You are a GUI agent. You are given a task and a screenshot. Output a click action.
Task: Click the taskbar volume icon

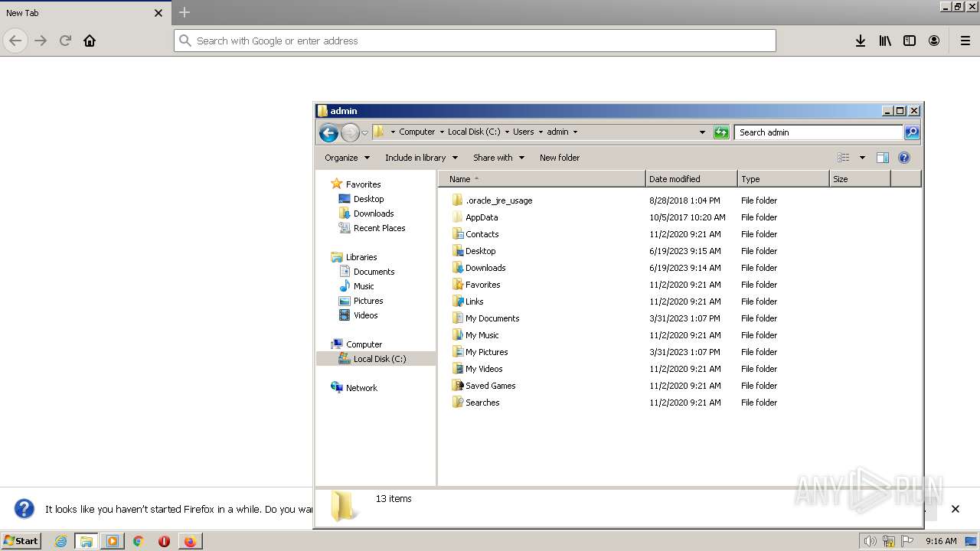click(870, 541)
